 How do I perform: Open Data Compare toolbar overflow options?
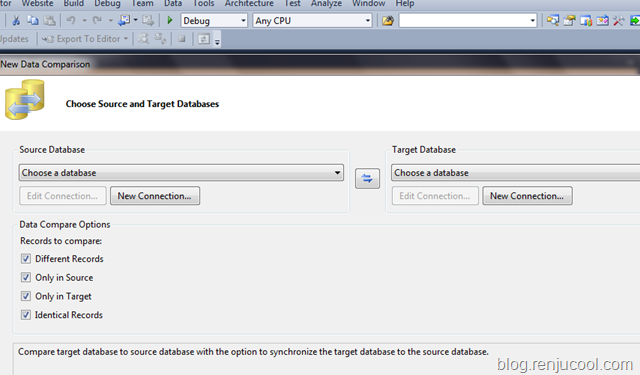coord(217,41)
